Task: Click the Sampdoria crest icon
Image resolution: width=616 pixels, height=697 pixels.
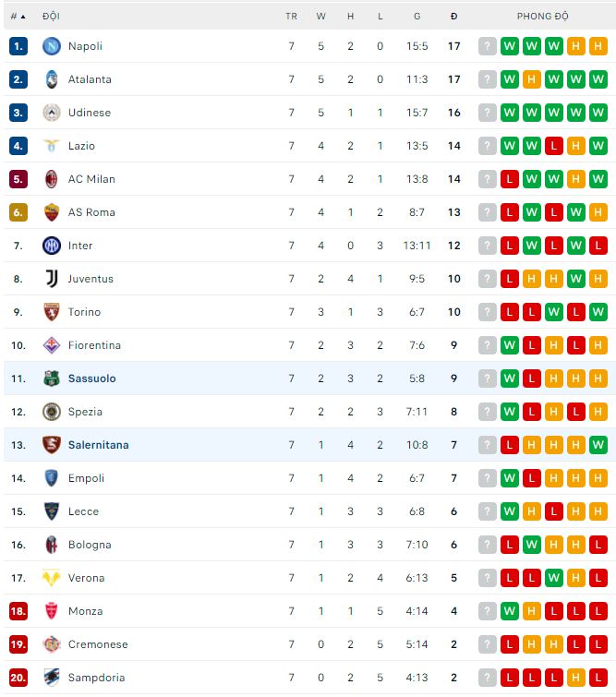Action: pyautogui.click(x=51, y=678)
